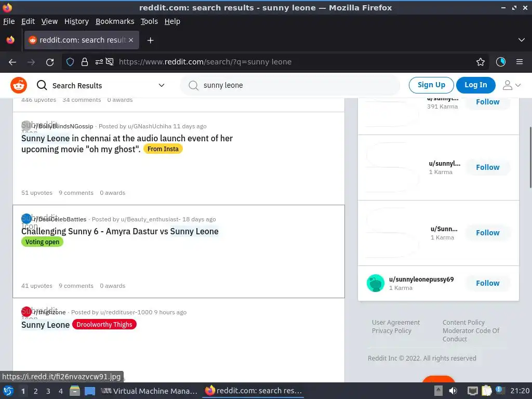Open the Help menu
The width and height of the screenshot is (532, 399).
(x=172, y=21)
